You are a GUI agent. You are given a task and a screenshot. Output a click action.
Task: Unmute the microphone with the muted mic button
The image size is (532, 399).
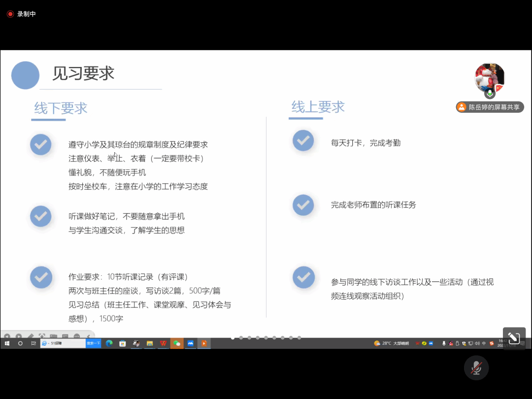(x=476, y=367)
